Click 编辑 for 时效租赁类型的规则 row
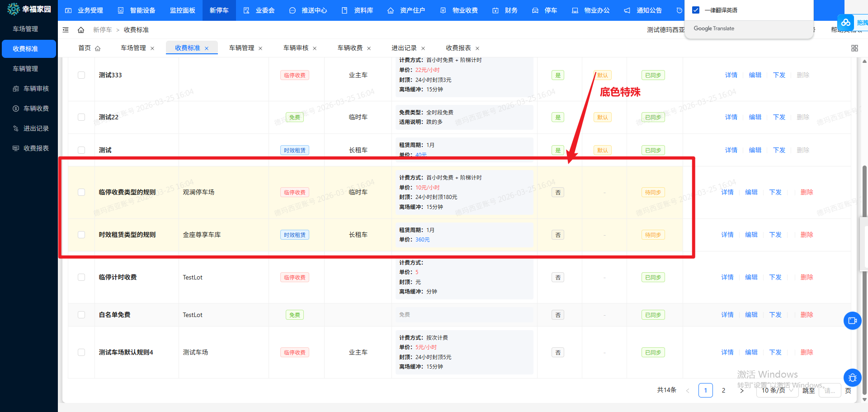Screen dimensions: 868x412 click(x=751, y=235)
